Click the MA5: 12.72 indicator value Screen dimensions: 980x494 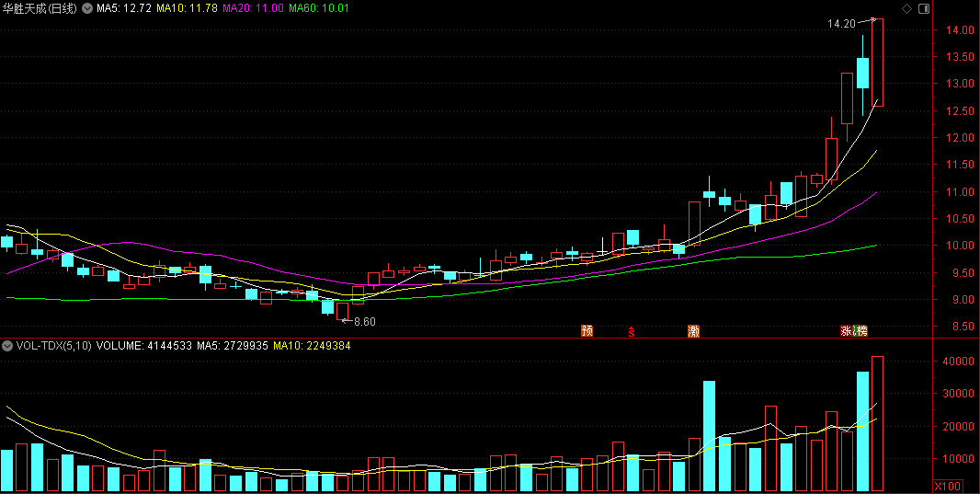[124, 9]
